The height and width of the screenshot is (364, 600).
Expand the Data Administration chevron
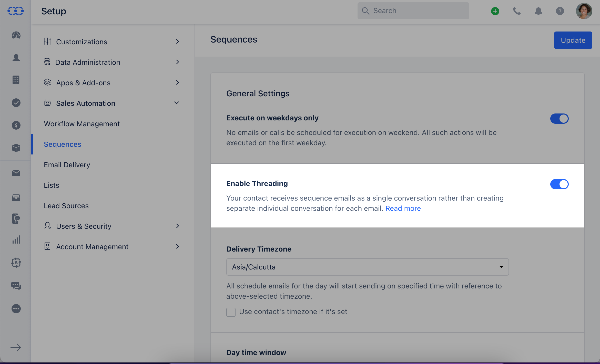click(x=177, y=62)
